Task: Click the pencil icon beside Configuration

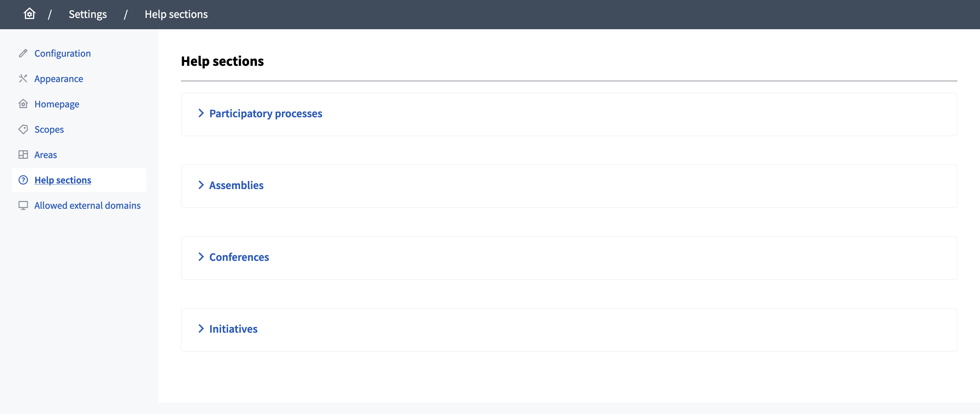Action: click(x=23, y=53)
